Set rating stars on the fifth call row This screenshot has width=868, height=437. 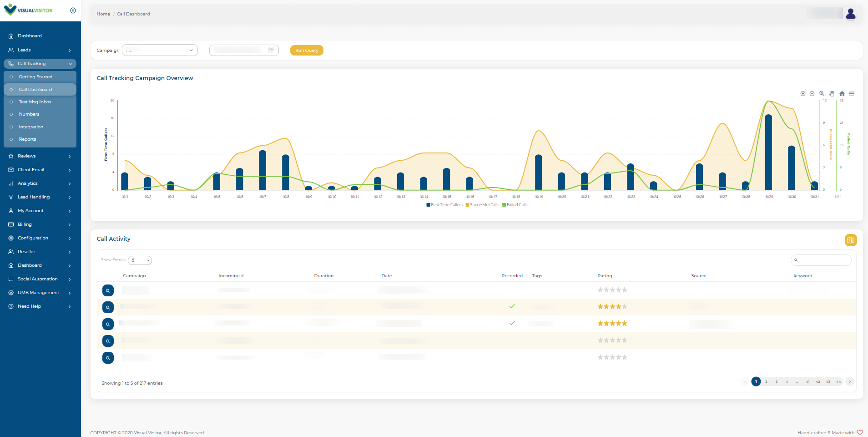pyautogui.click(x=612, y=357)
